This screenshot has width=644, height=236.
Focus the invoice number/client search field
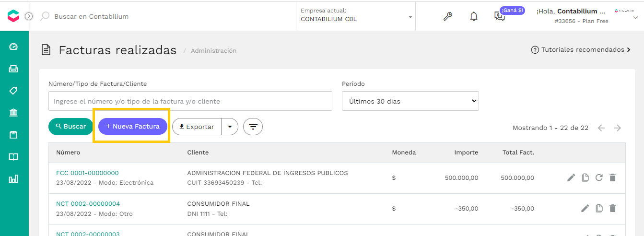[190, 101]
